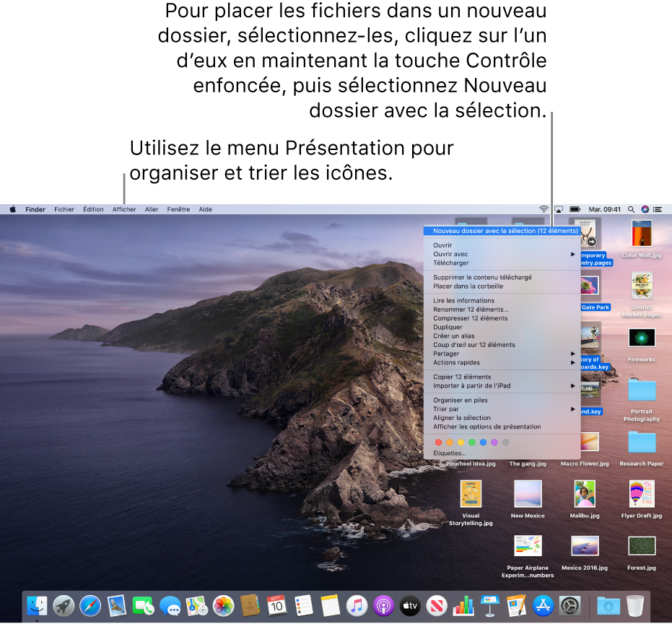Select Compresser 12 éléments
Viewport: 672px width, 624px height.
point(502,318)
